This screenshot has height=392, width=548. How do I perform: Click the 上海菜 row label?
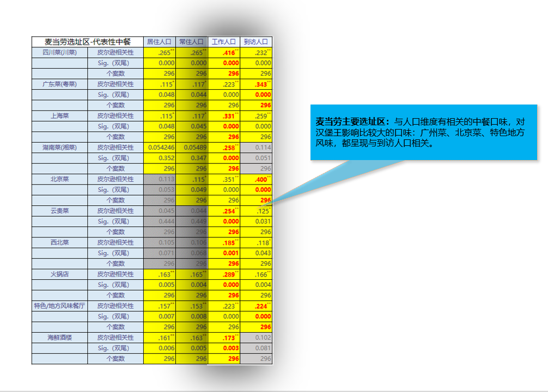coord(60,115)
